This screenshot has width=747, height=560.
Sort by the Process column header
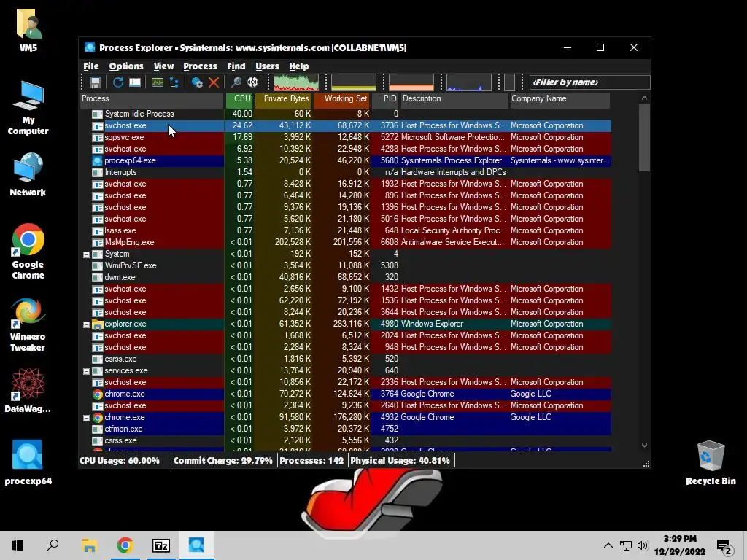152,99
